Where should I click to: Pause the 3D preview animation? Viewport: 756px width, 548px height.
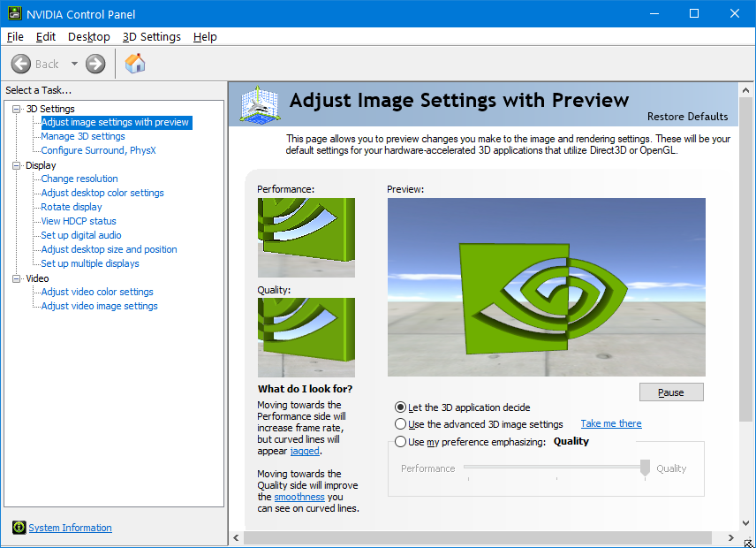pyautogui.click(x=671, y=392)
